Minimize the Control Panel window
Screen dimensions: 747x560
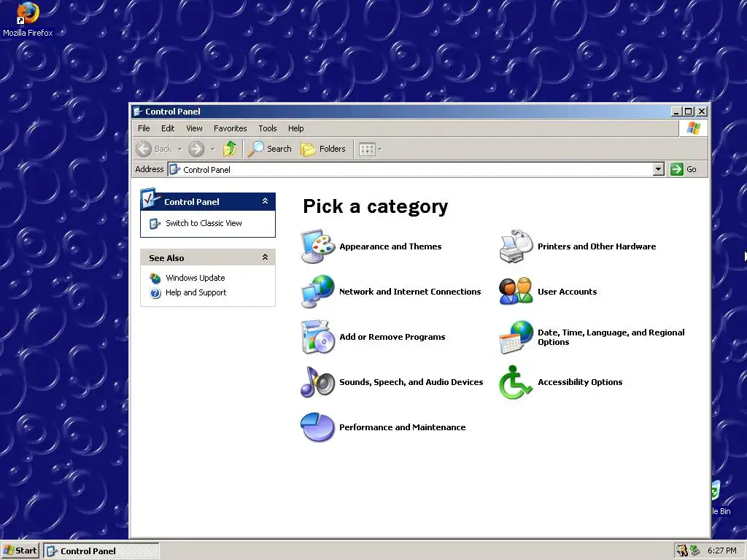[x=676, y=112]
